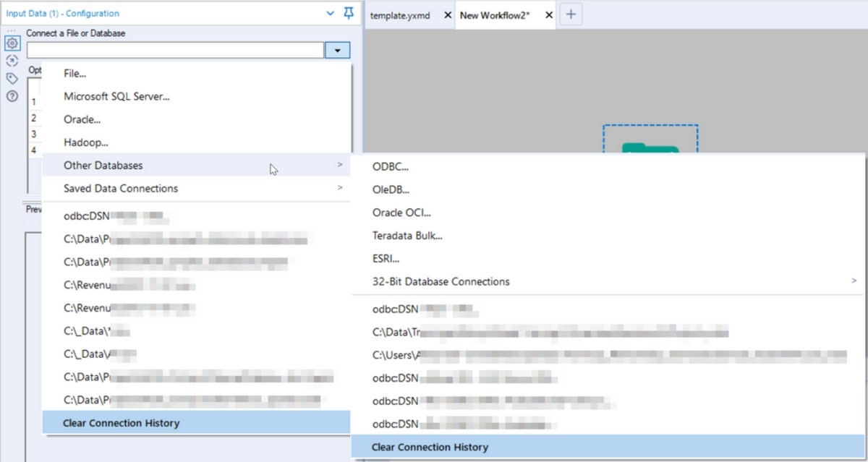Close the New Workflow2 tab

point(549,15)
